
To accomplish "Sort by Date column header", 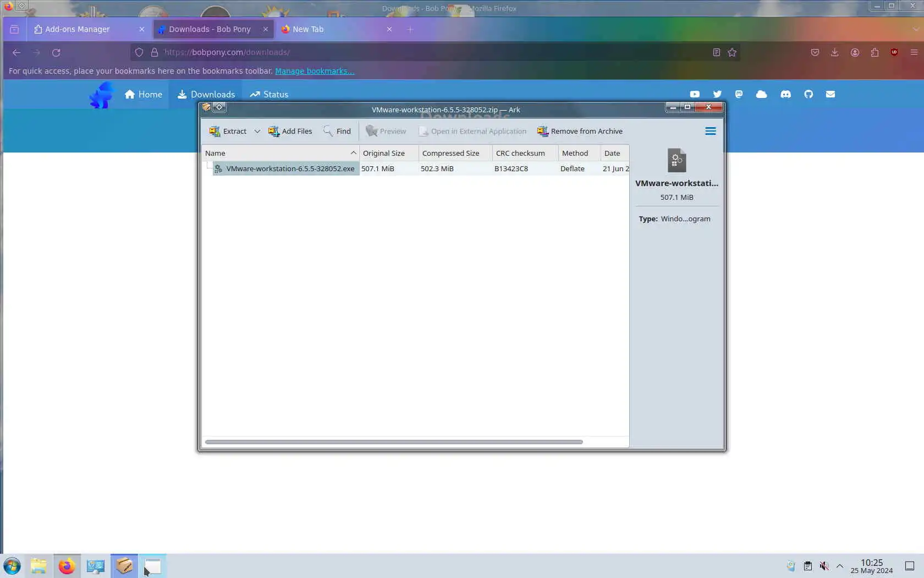I will click(615, 153).
